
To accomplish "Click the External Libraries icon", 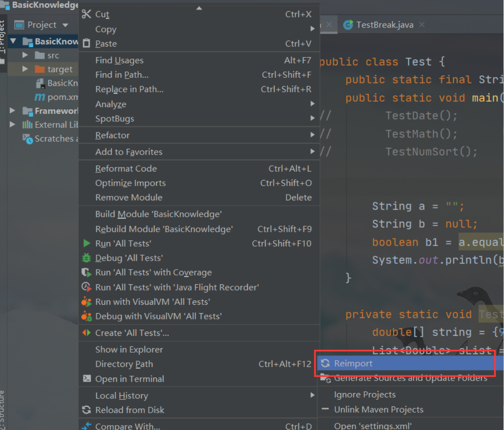I will point(27,124).
